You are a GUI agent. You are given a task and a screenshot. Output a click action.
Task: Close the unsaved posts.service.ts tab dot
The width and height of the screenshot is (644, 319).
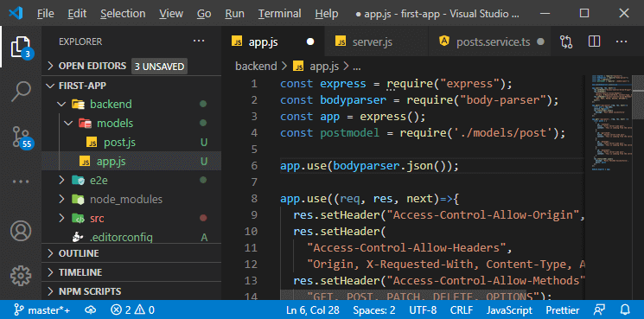pos(541,41)
